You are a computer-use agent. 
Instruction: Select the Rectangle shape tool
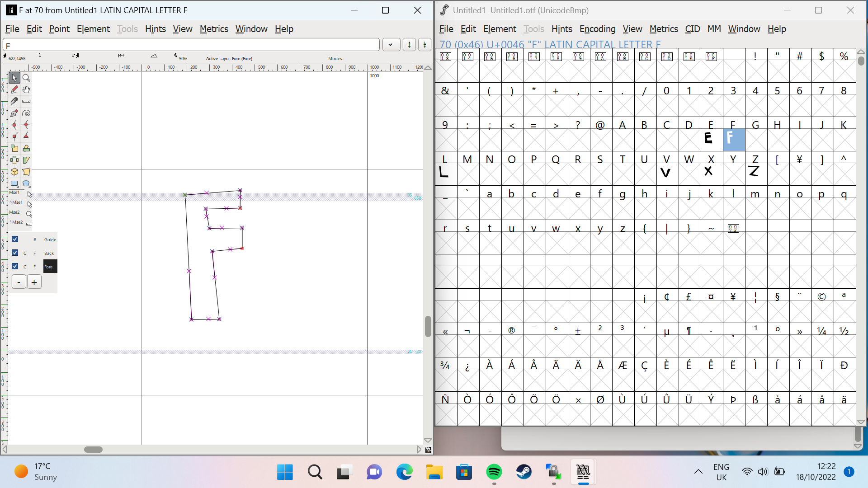(14, 183)
